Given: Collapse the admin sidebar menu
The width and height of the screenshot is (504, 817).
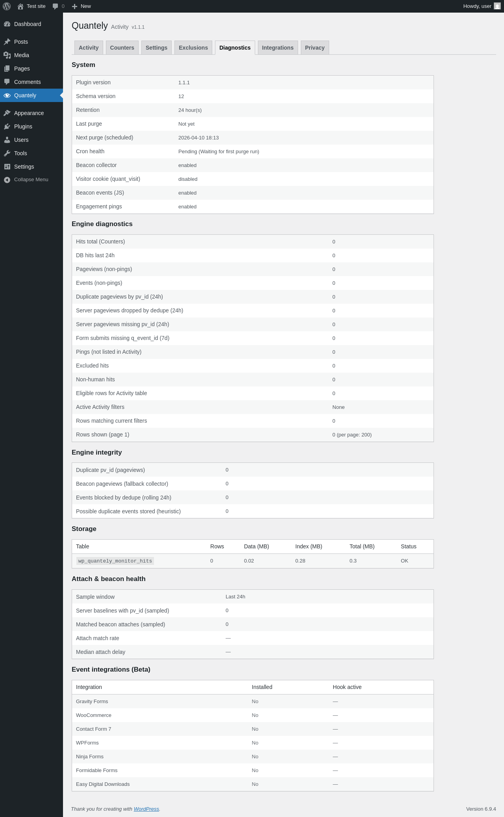Looking at the screenshot, I should [31, 180].
